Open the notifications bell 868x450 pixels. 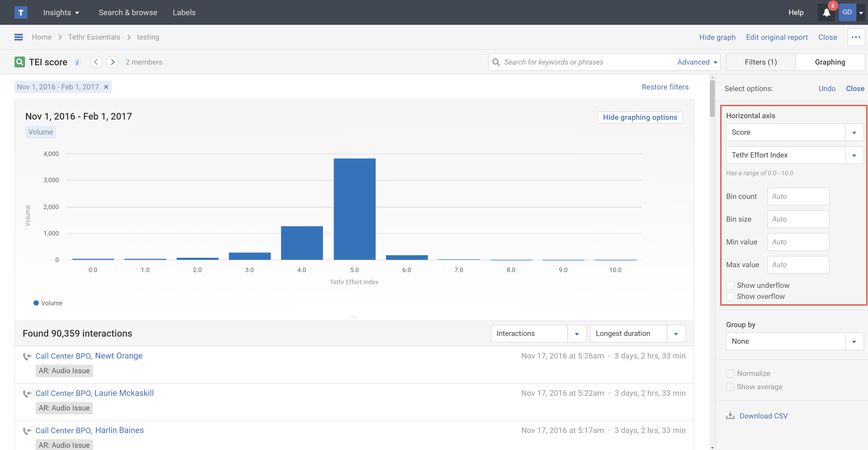point(826,12)
